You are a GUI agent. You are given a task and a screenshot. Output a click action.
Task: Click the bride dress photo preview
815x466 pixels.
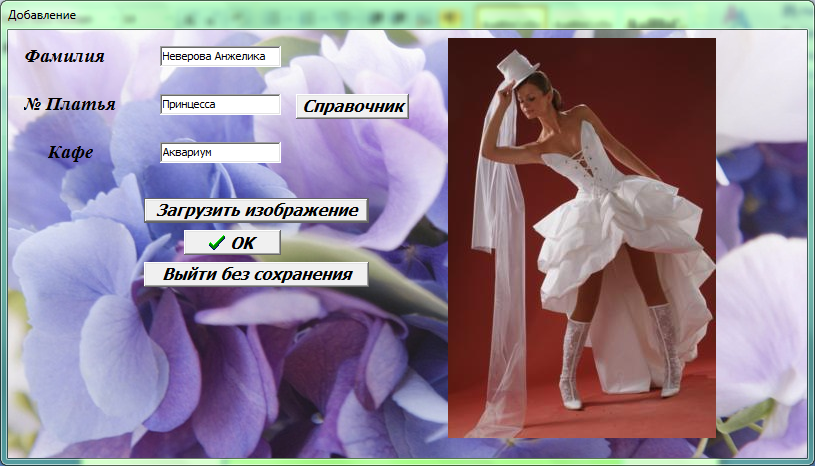[x=582, y=238]
